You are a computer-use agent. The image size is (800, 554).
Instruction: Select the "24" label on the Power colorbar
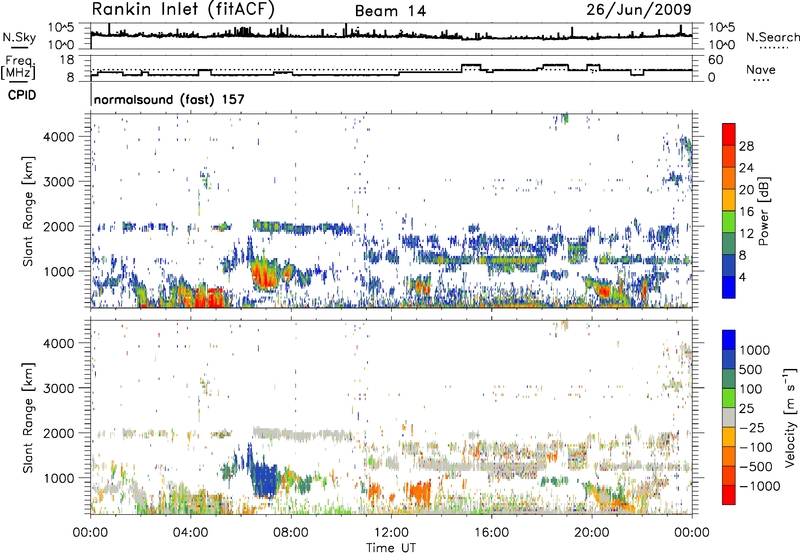[x=746, y=168]
